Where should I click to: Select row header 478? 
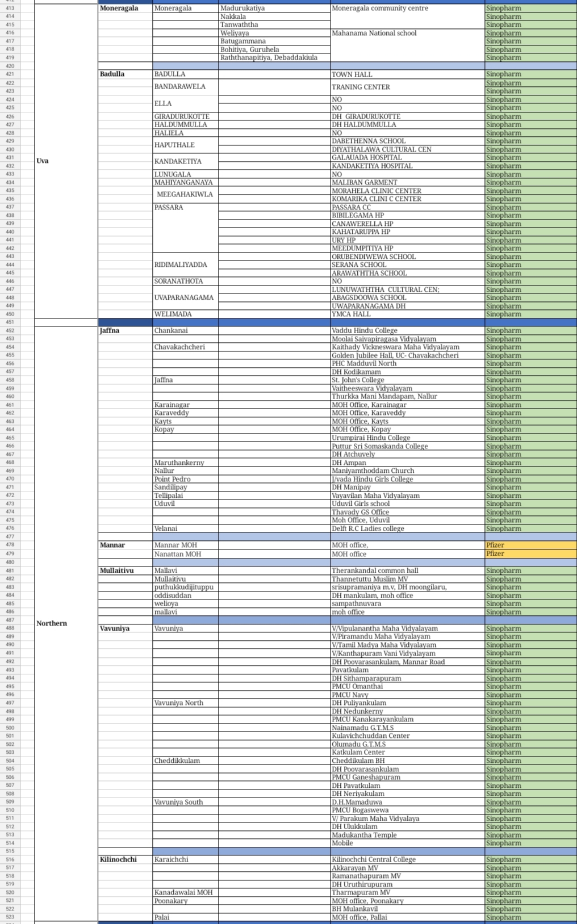pyautogui.click(x=10, y=545)
